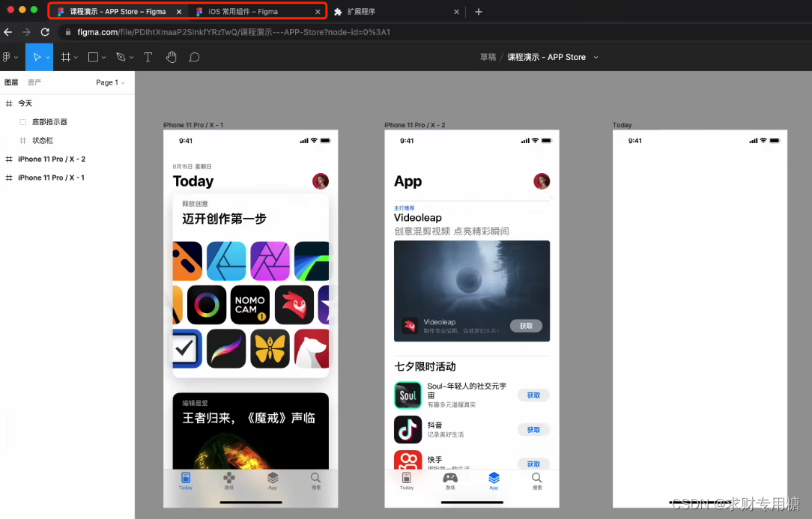The width and height of the screenshot is (812, 519).
Task: Click the 抖音 app icon
Action: 408,429
